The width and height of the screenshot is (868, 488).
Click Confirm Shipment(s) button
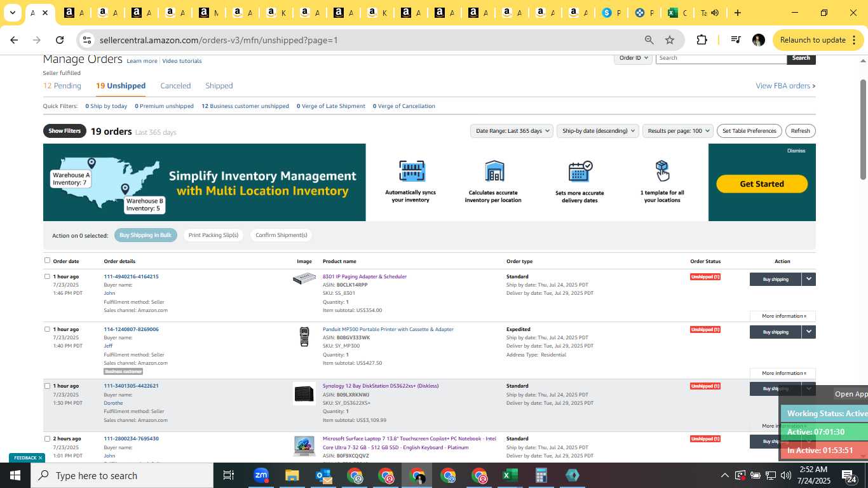tap(281, 235)
